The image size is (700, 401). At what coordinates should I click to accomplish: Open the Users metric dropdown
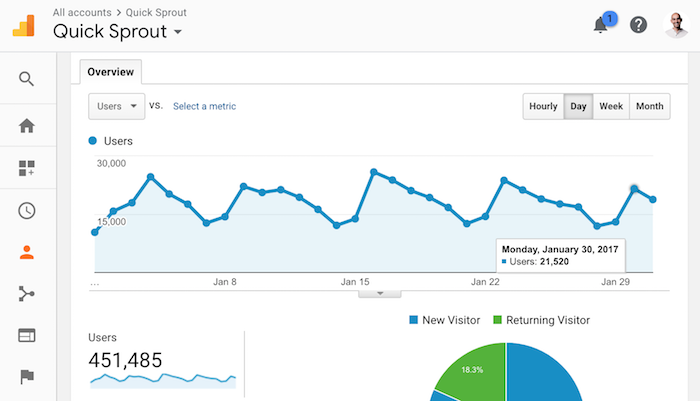117,106
